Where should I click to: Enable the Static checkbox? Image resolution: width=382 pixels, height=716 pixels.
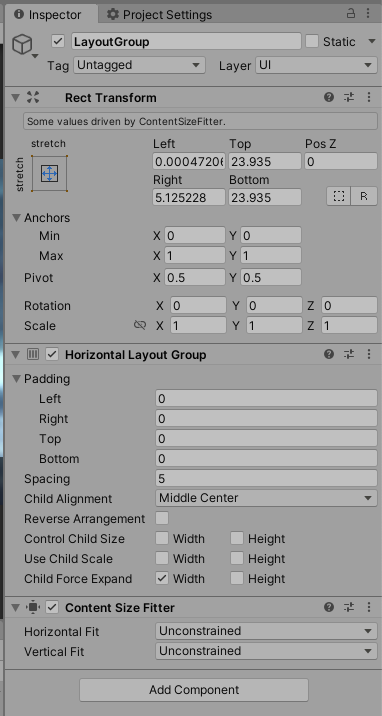(x=312, y=41)
